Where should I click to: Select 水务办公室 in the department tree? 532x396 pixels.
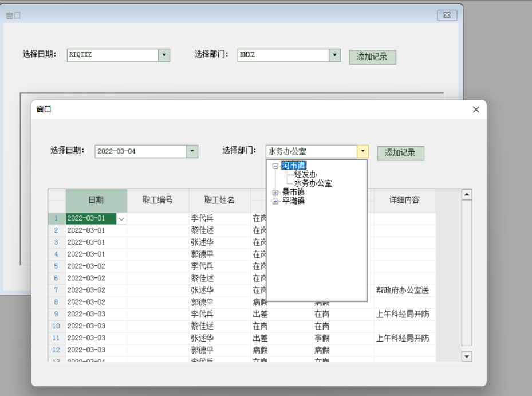(x=313, y=183)
